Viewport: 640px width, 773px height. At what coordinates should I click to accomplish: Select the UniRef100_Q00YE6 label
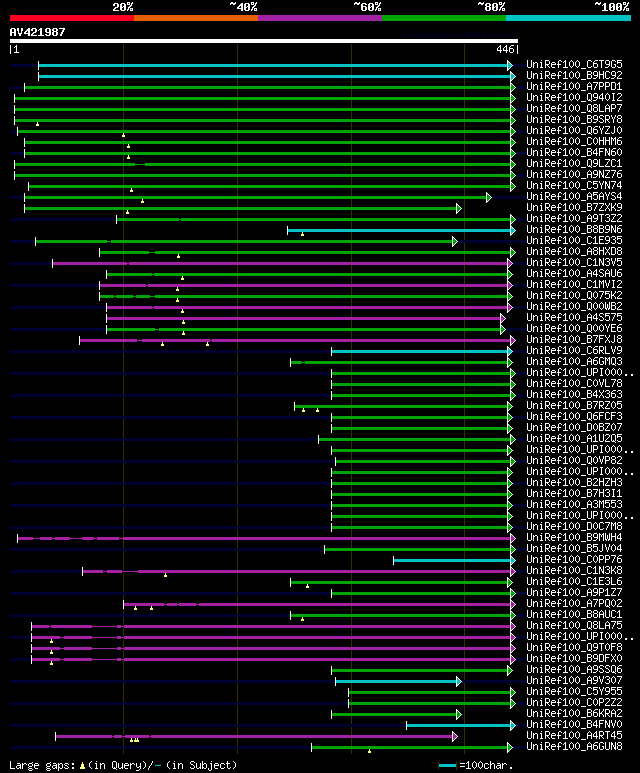pyautogui.click(x=574, y=328)
